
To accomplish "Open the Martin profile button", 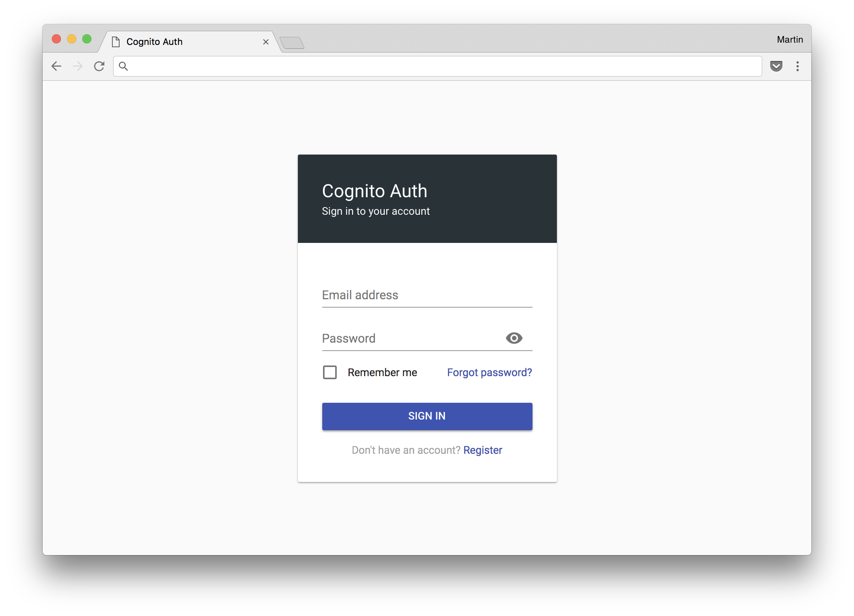I will click(790, 40).
